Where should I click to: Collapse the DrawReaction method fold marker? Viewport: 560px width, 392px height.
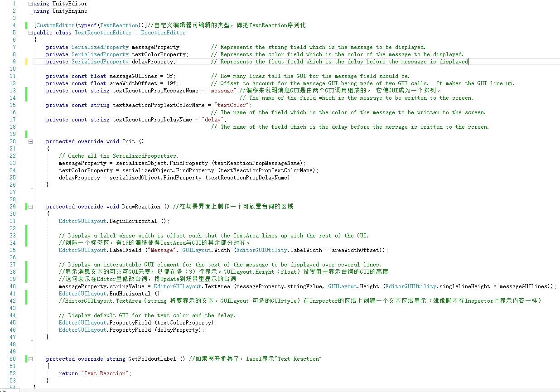30,207
